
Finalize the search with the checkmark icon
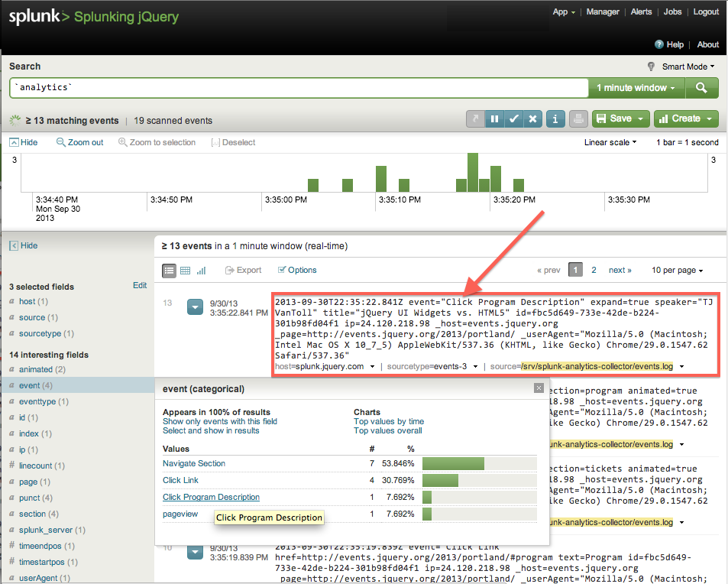coord(513,119)
